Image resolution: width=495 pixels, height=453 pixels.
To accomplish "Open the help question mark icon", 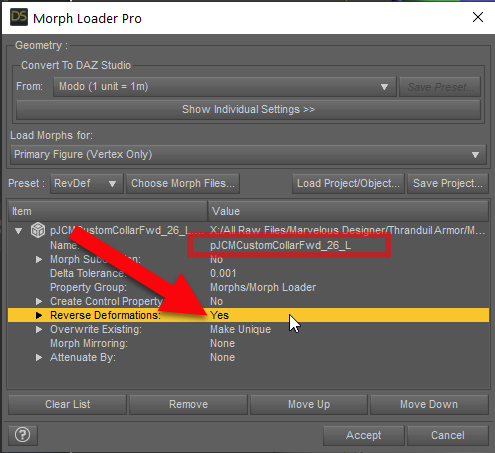I will click(23, 435).
